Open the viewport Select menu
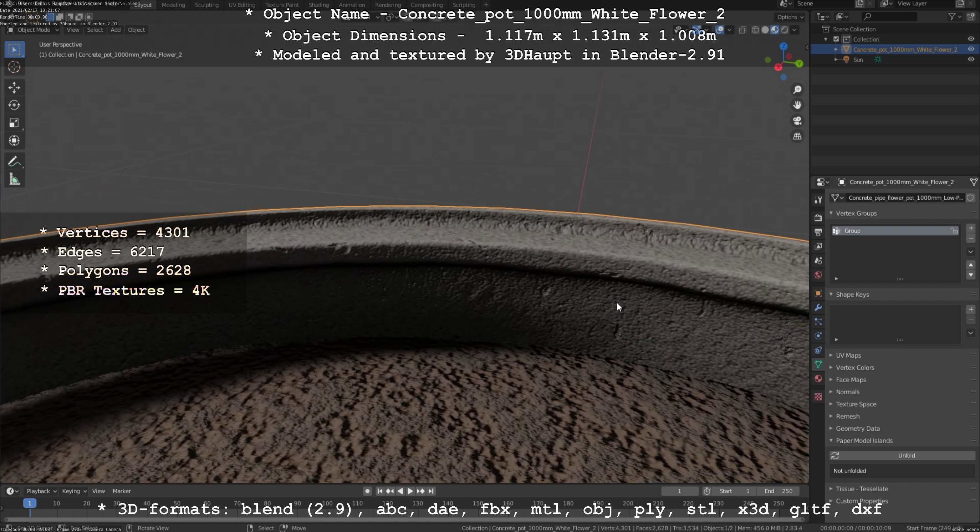 (95, 30)
